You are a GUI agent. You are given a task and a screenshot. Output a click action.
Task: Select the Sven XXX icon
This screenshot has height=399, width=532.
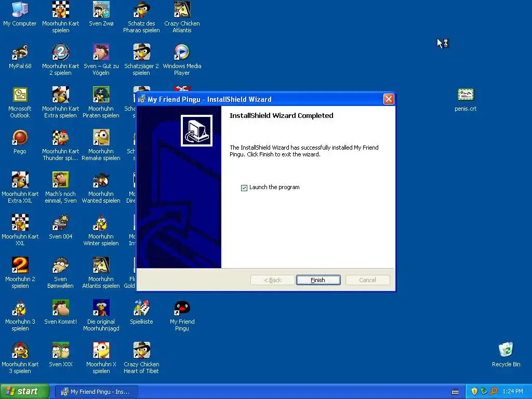point(60,354)
